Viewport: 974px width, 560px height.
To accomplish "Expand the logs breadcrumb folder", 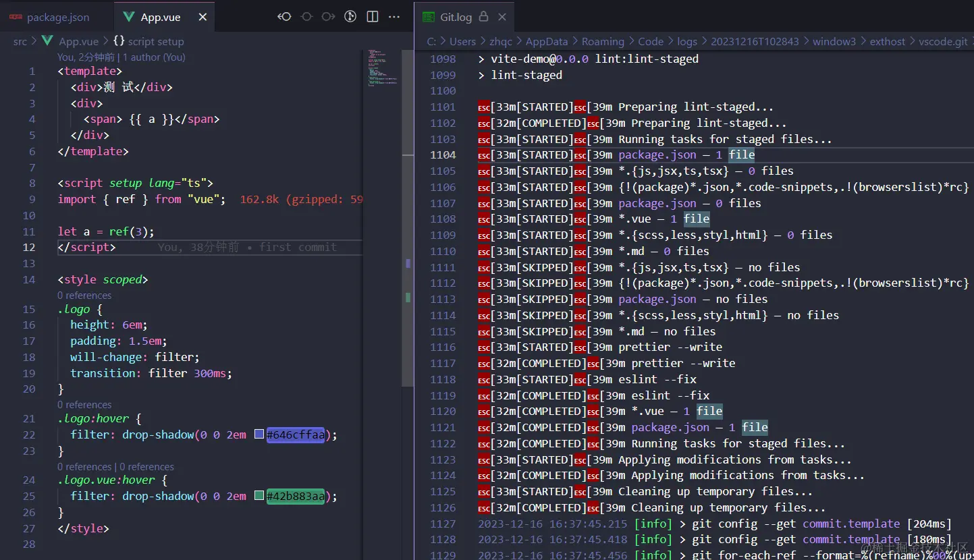I will pyautogui.click(x=687, y=41).
